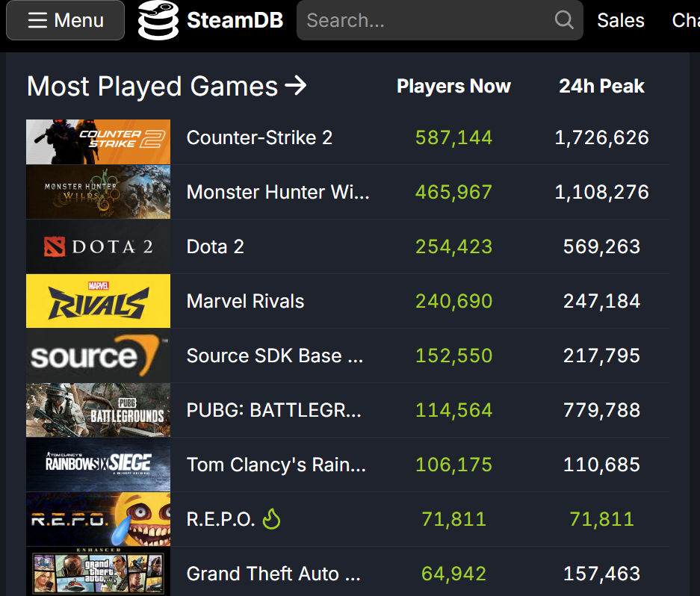Click the 254,423 players now value
700x596 pixels.
pos(453,246)
